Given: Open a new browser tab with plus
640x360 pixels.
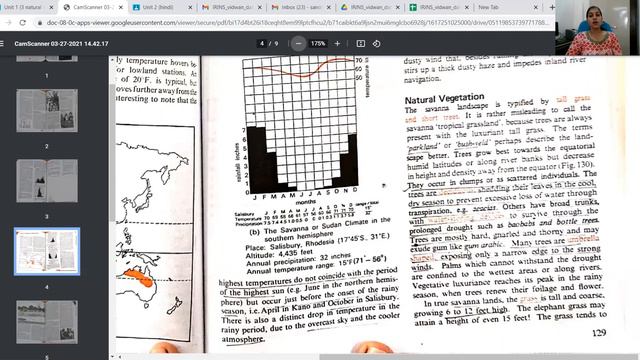Looking at the screenshot, I should [x=551, y=7].
